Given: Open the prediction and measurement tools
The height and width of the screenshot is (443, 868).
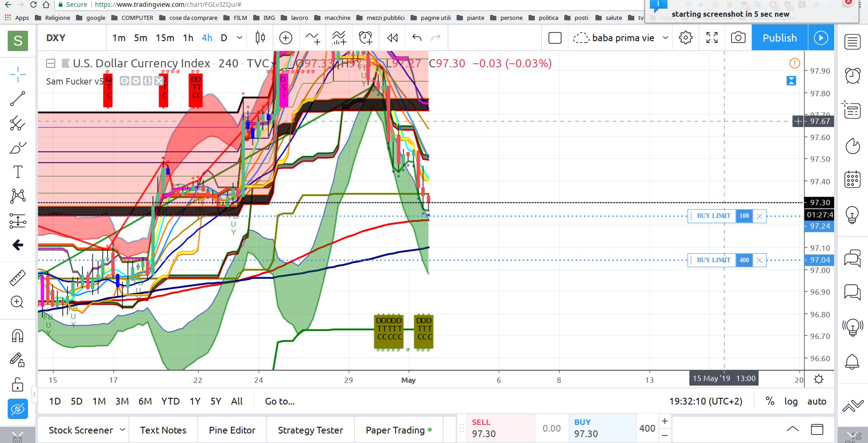Looking at the screenshot, I should [18, 221].
